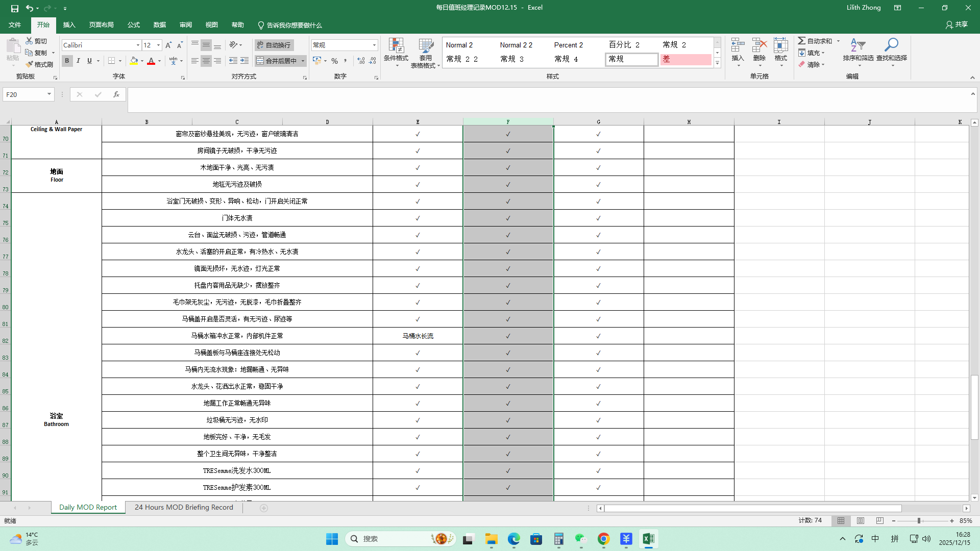Image resolution: width=980 pixels, height=551 pixels.
Task: Switch to 24 Hours MOD Briefing Record sheet
Action: tap(184, 507)
